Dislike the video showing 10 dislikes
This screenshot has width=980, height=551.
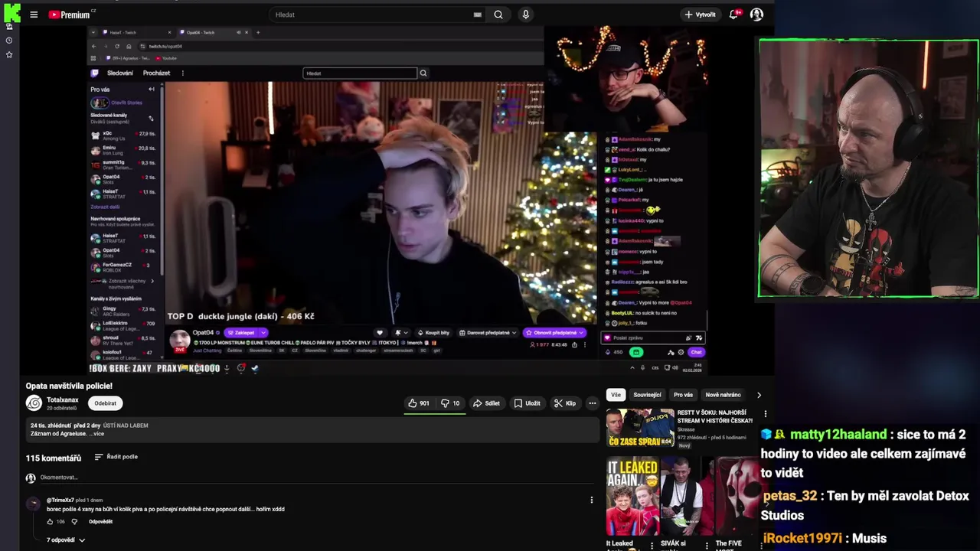450,403
